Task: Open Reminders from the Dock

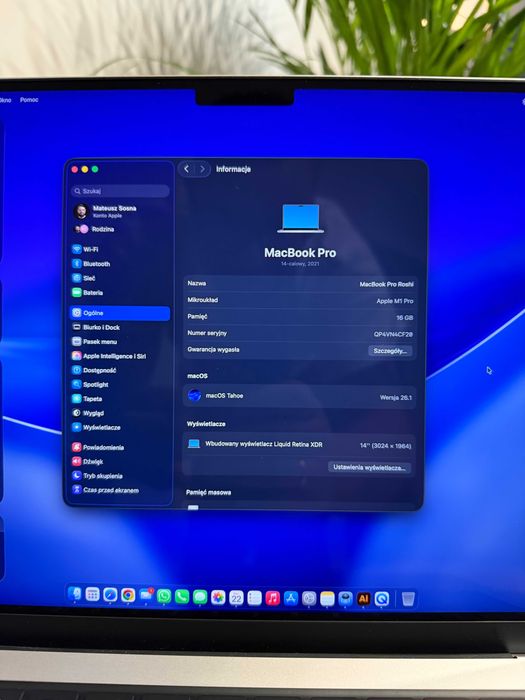Action: [254, 598]
